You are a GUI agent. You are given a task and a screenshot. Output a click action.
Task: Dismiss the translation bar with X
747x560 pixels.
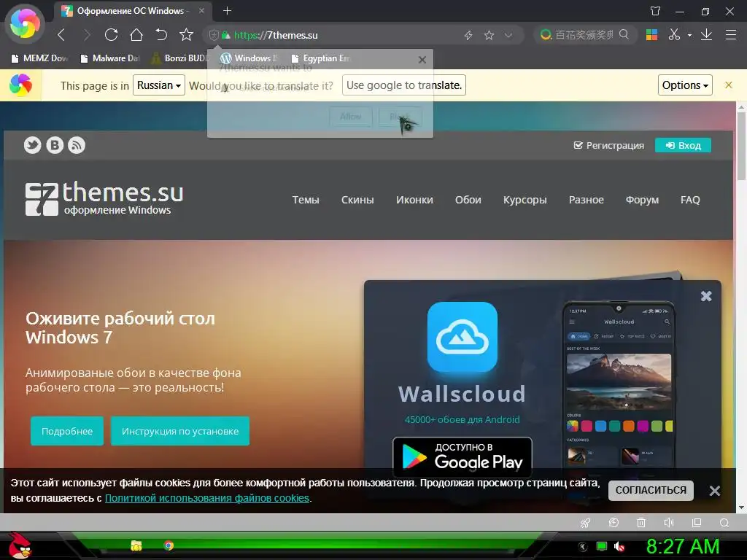[729, 85]
